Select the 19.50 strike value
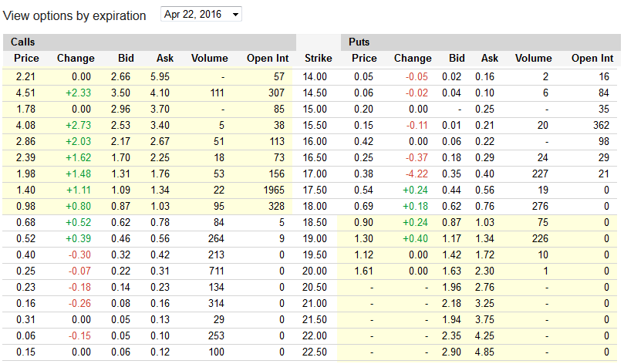The height and width of the screenshot is (364, 624). coord(315,255)
